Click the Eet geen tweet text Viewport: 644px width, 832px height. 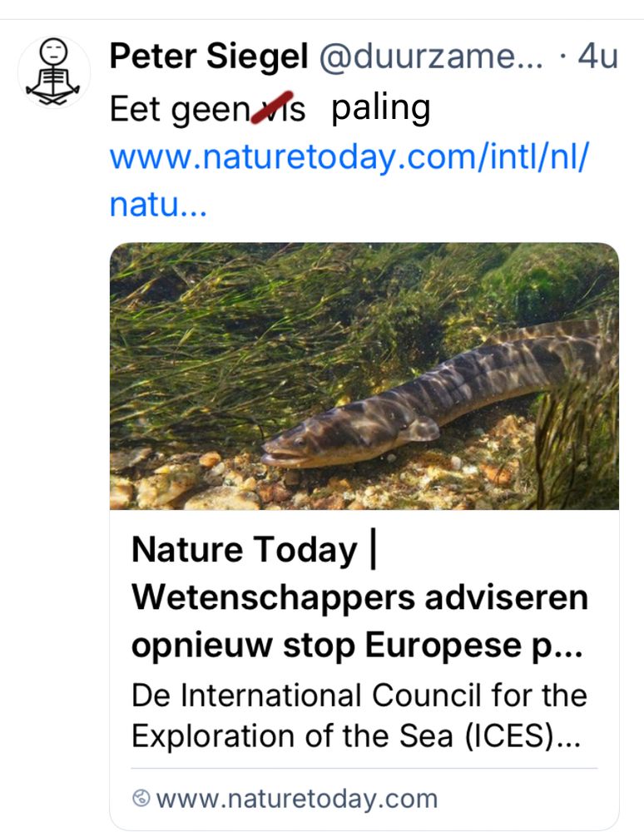point(179,109)
